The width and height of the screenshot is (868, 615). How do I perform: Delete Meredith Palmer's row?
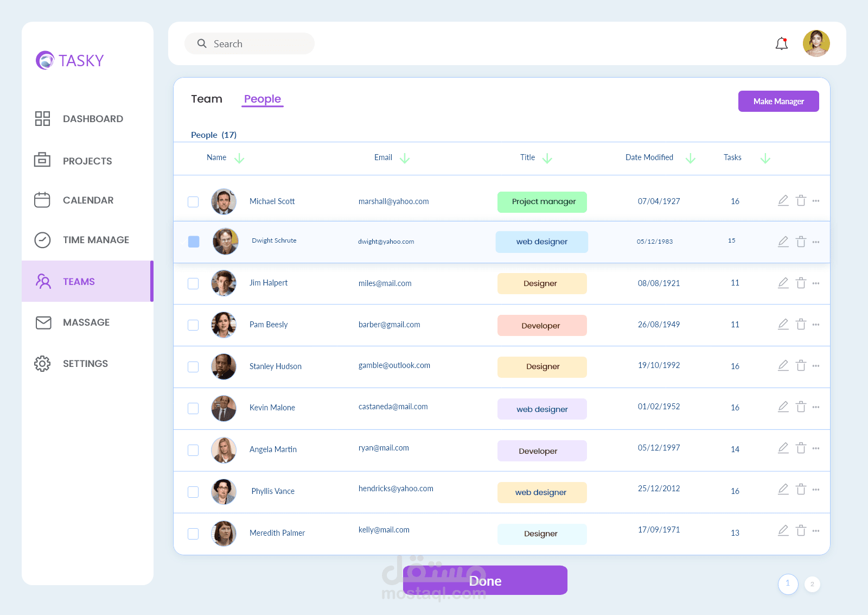pyautogui.click(x=801, y=530)
